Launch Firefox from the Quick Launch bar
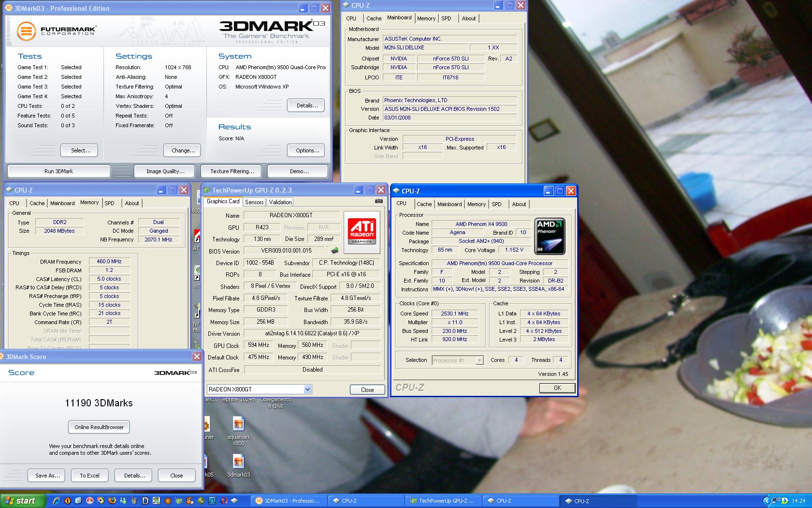The height and width of the screenshot is (508, 812). [x=112, y=501]
